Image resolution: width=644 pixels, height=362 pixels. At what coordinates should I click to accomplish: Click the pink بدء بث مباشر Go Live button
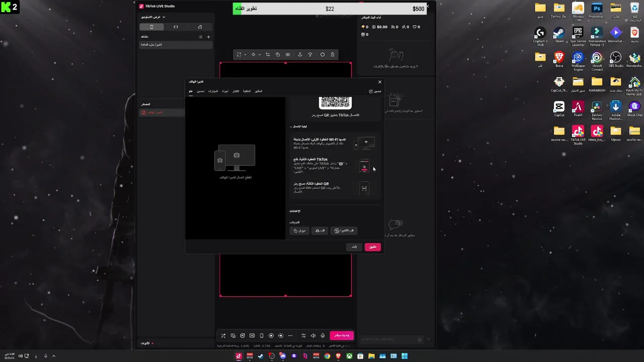pos(342,335)
